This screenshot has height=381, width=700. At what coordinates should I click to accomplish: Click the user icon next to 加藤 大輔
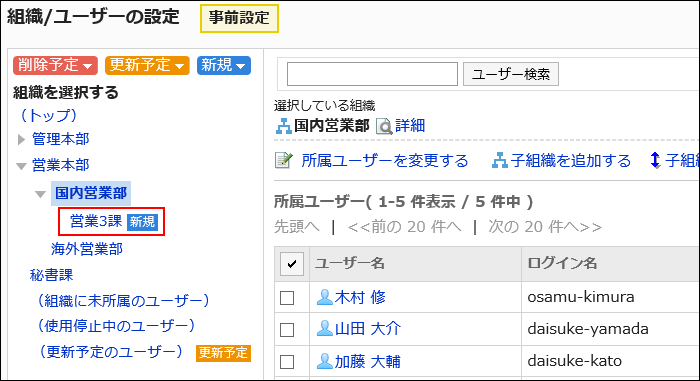325,361
